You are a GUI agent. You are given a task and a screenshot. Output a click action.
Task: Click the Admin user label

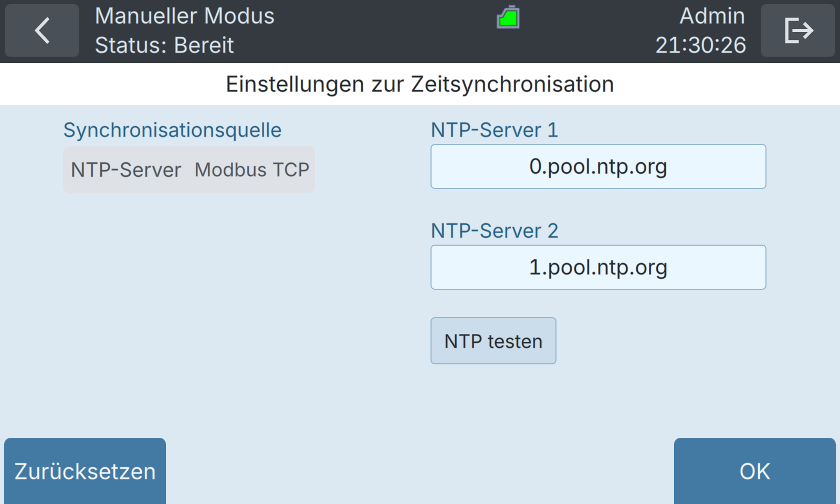click(712, 16)
